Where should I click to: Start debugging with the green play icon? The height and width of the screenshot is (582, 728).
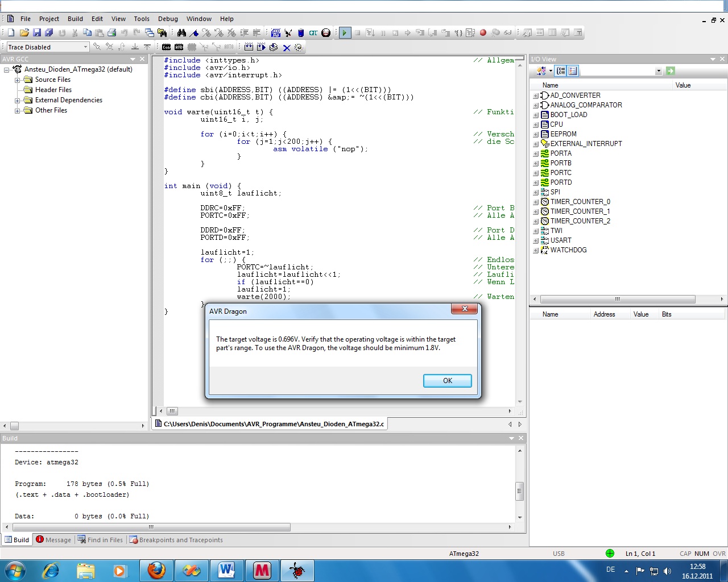[344, 33]
